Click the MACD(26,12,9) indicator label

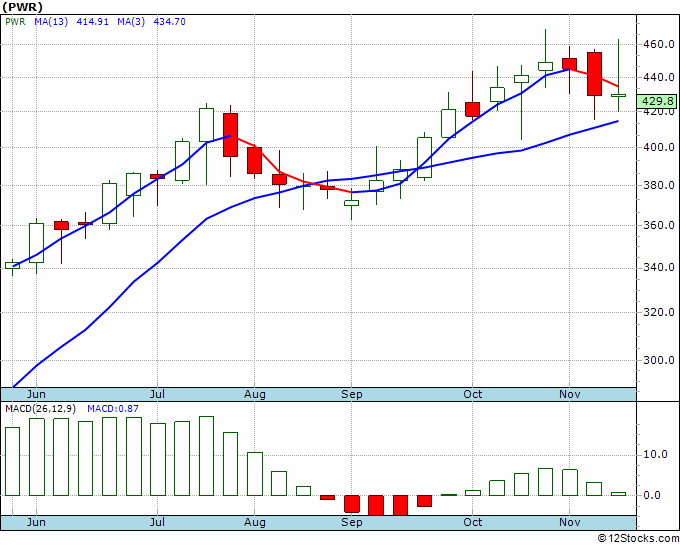[41, 409]
